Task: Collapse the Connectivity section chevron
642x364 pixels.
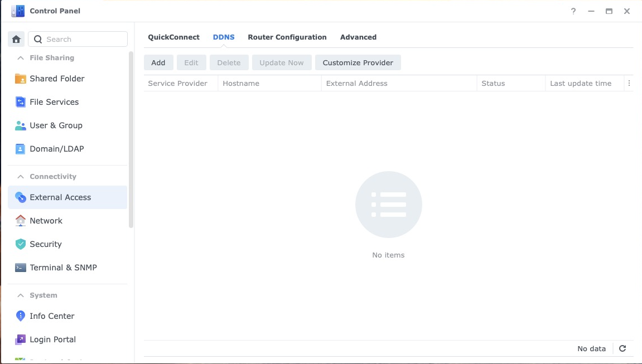Action: [x=21, y=177]
